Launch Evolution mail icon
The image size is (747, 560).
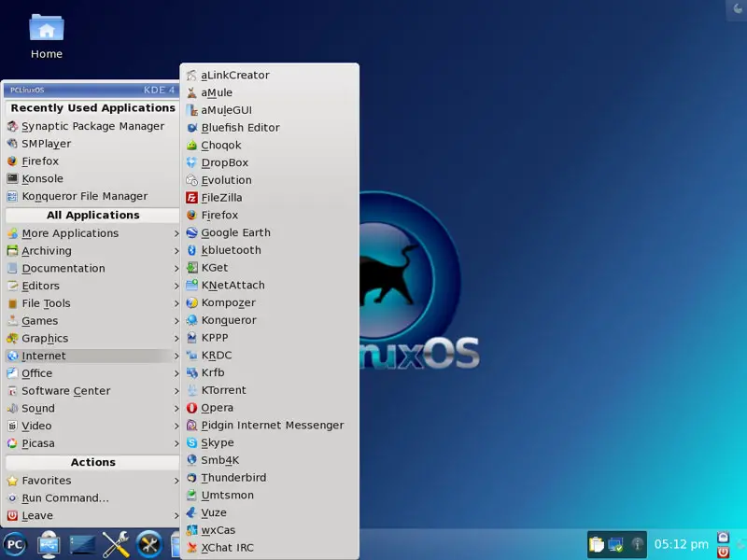191,180
